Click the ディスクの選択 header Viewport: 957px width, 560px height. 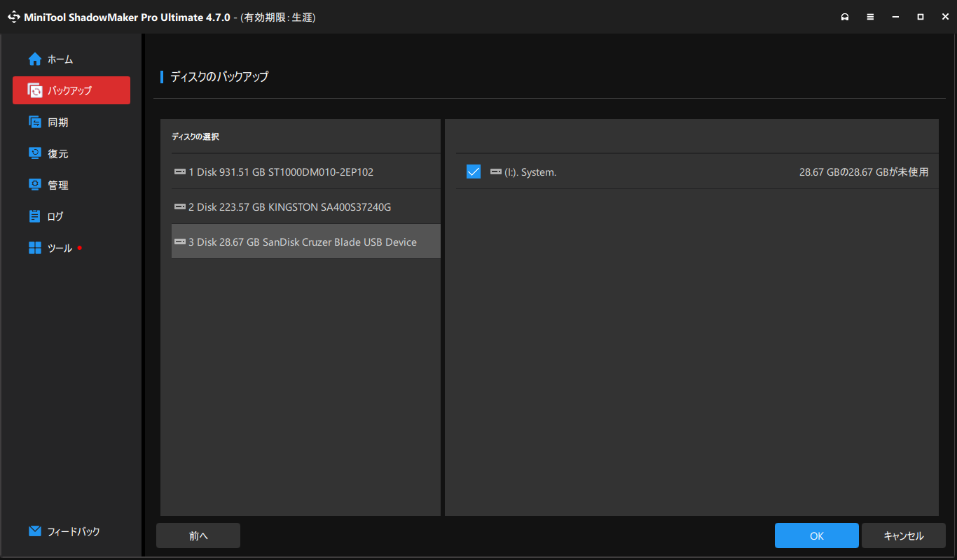pyautogui.click(x=195, y=136)
